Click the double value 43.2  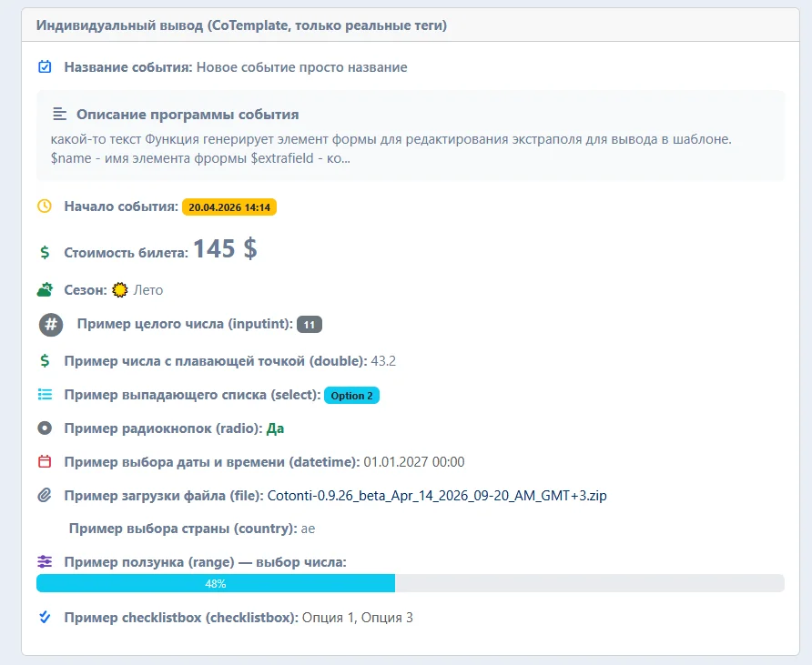coord(383,361)
